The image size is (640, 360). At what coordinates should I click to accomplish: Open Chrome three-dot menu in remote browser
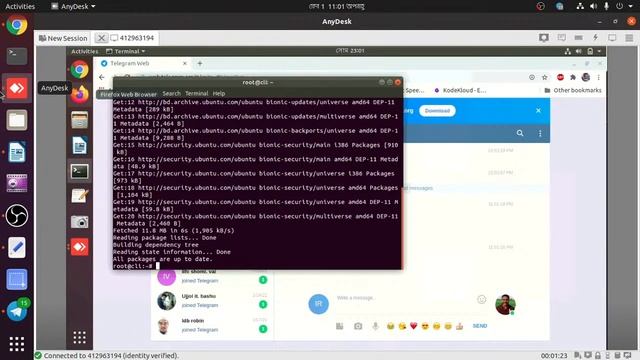point(599,78)
